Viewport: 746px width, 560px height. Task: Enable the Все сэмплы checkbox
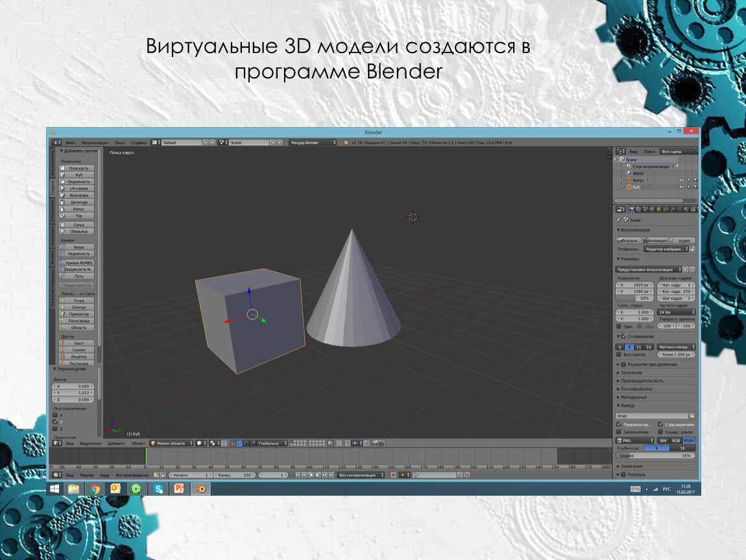(619, 355)
